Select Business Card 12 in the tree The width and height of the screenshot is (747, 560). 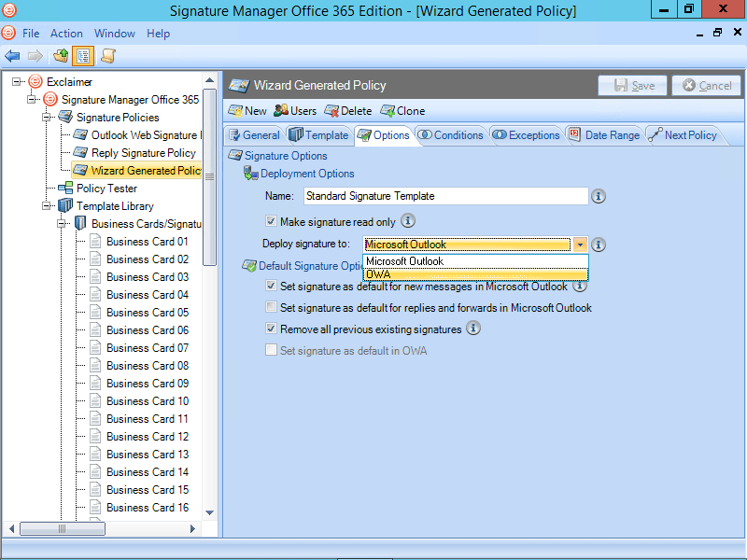(x=148, y=437)
